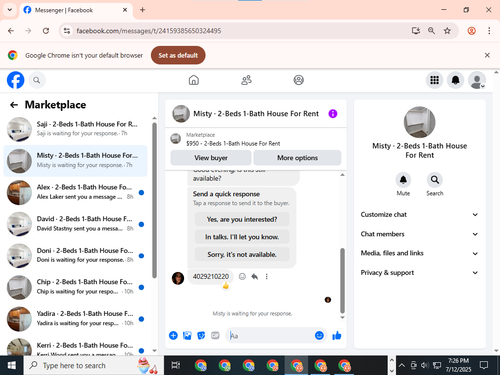Image resolution: width=500 pixels, height=375 pixels.
Task: Open the Yadira conversation
Action: 76,319
